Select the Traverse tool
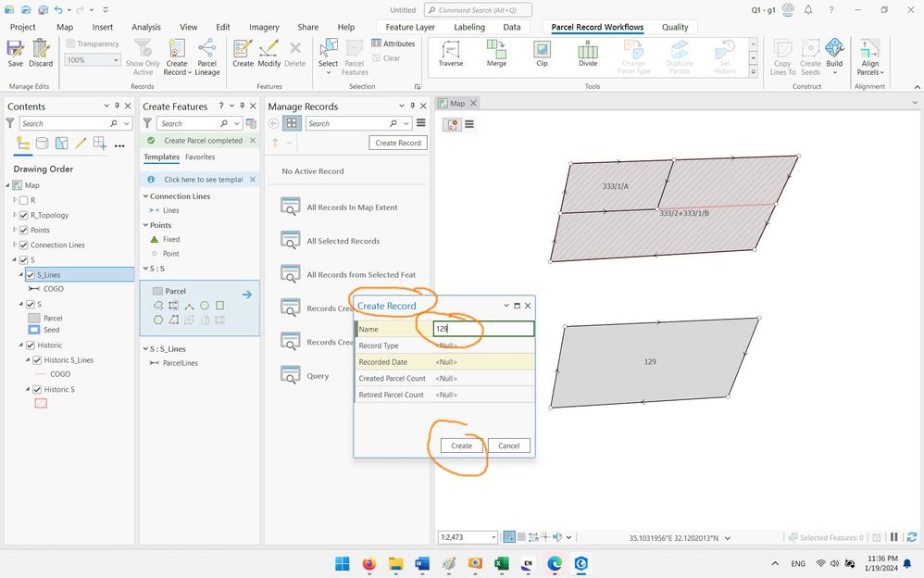 coord(451,53)
